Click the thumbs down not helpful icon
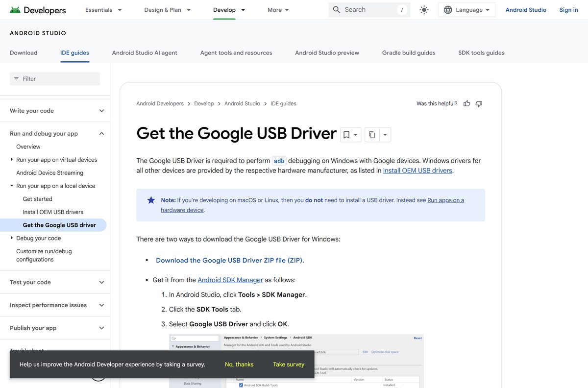 click(479, 103)
